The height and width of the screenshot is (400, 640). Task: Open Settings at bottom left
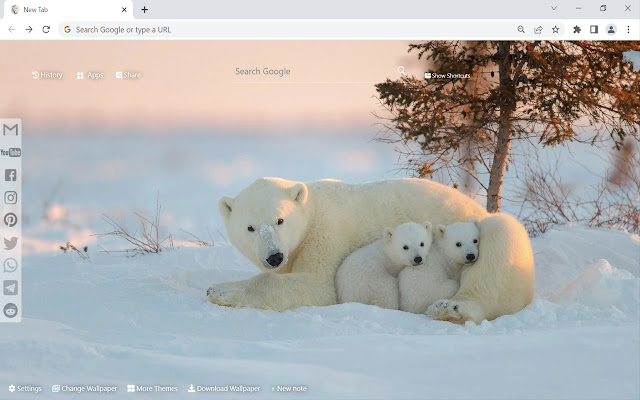tap(25, 389)
